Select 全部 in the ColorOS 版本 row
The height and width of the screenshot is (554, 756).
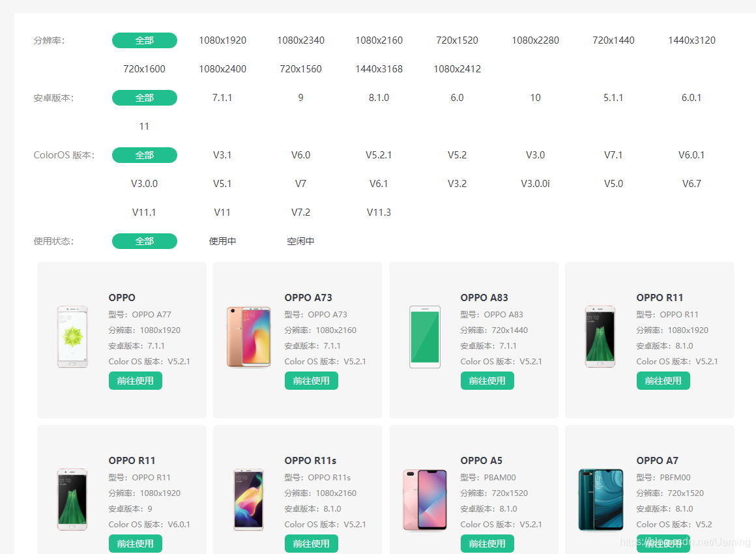coord(145,155)
